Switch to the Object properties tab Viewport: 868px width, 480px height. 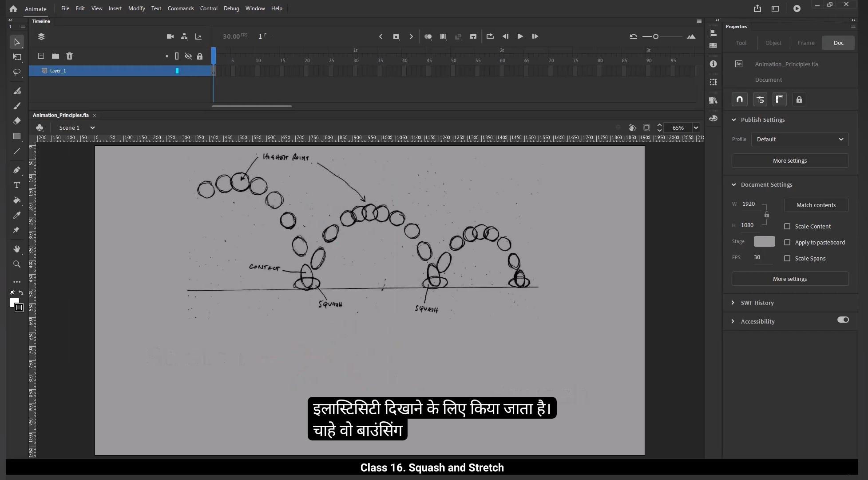tap(773, 43)
